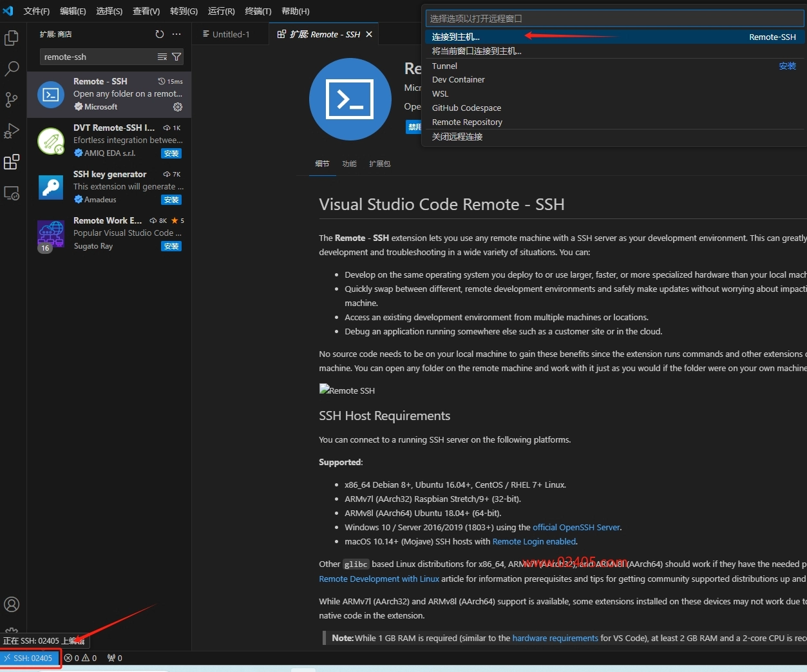
Task: Refresh the extensions list
Action: coord(160,34)
